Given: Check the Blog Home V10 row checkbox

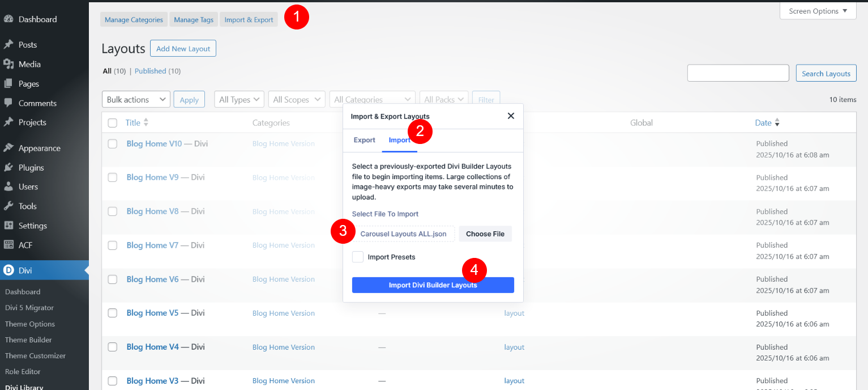Looking at the screenshot, I should [x=112, y=144].
